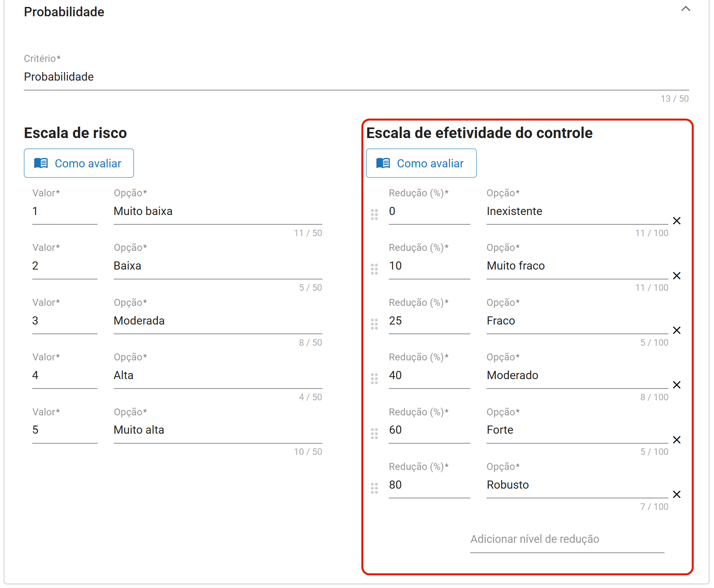Edit the Valor field containing 5
The width and height of the screenshot is (714, 588).
(x=65, y=430)
